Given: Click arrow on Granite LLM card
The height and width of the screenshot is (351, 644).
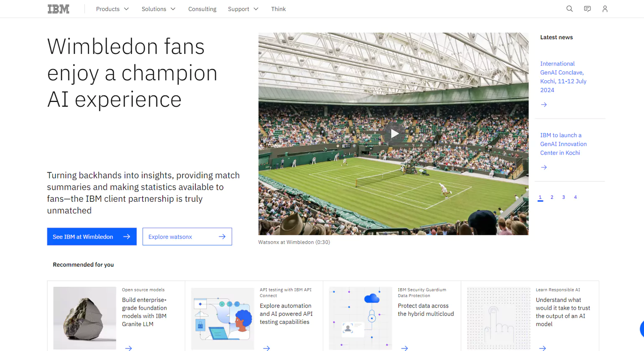Looking at the screenshot, I should point(128,348).
